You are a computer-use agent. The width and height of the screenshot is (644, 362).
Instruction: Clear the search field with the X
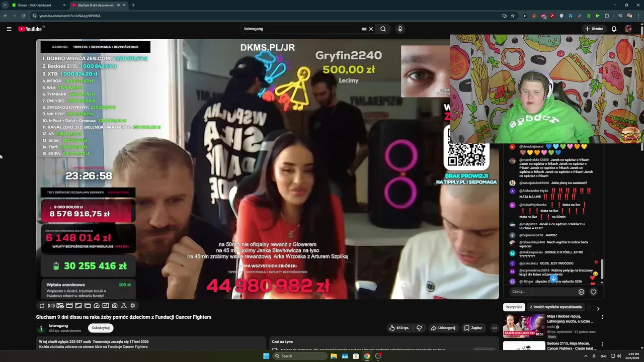[x=371, y=29]
